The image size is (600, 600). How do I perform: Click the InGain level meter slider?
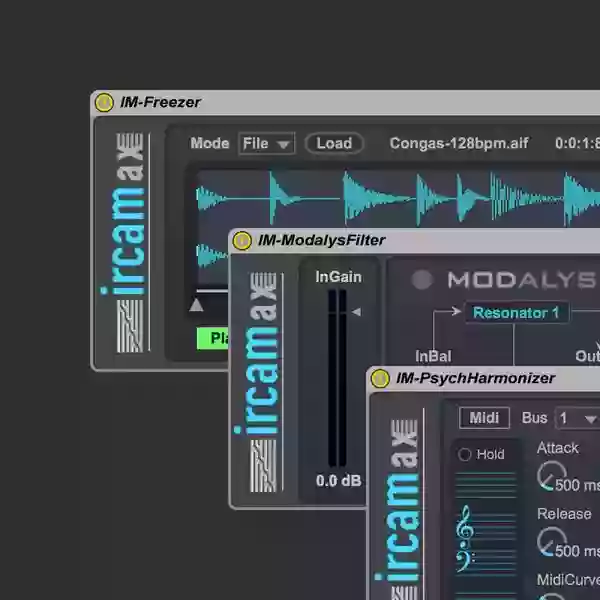point(338,378)
